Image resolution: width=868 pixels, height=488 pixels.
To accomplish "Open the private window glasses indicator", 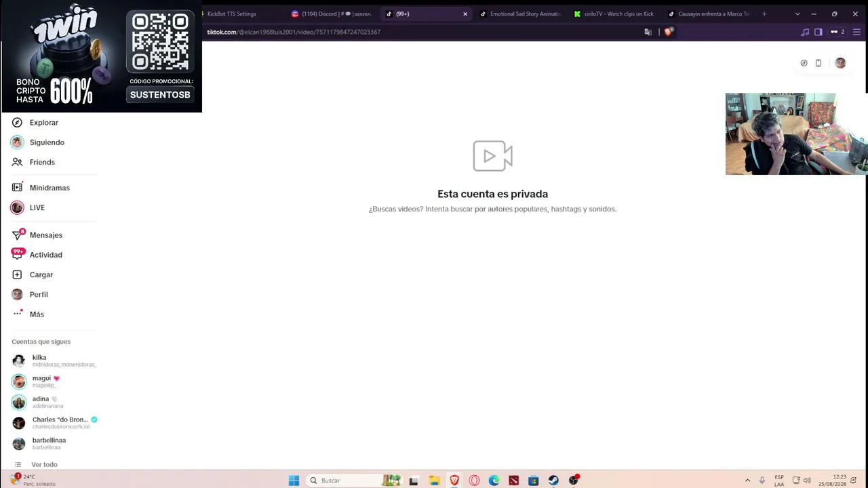I will pos(837,32).
